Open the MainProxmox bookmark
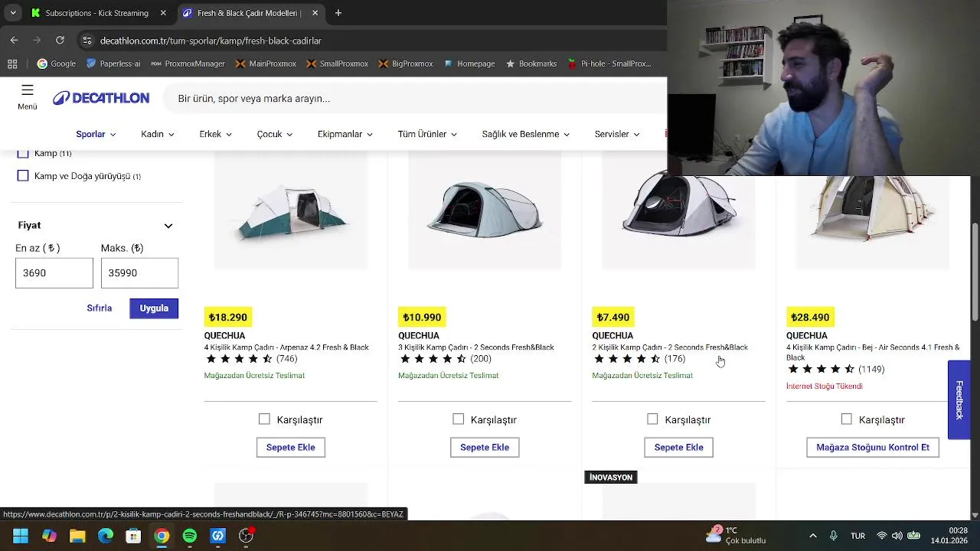 (x=266, y=64)
